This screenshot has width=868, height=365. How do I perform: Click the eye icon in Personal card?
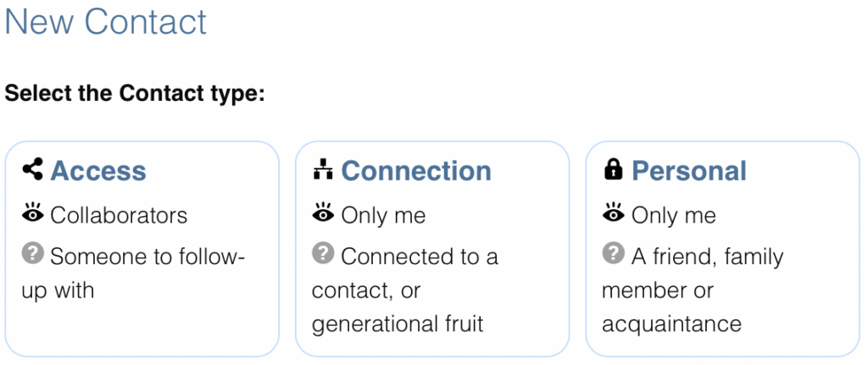(613, 213)
